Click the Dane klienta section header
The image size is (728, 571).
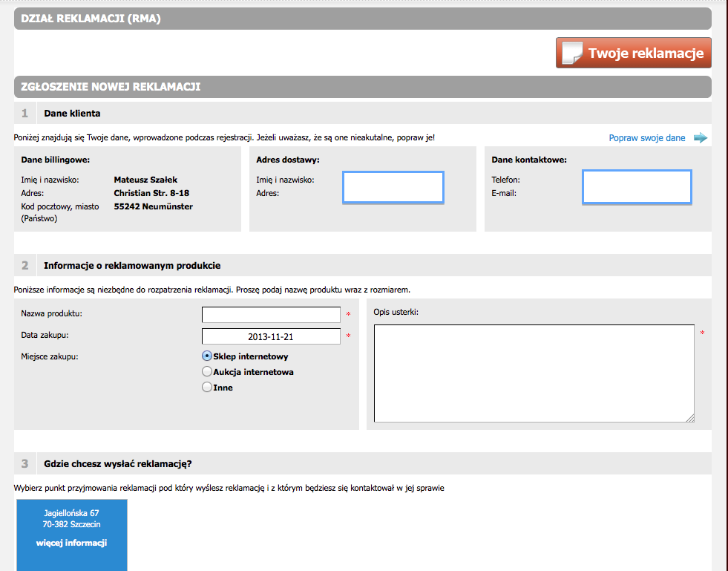point(72,114)
